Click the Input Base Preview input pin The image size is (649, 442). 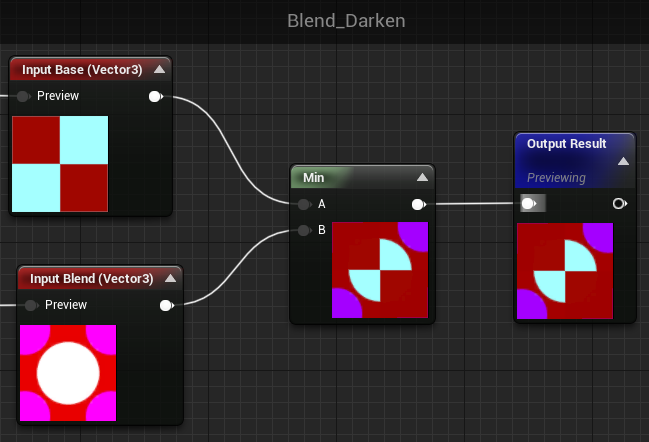pyautogui.click(x=23, y=96)
